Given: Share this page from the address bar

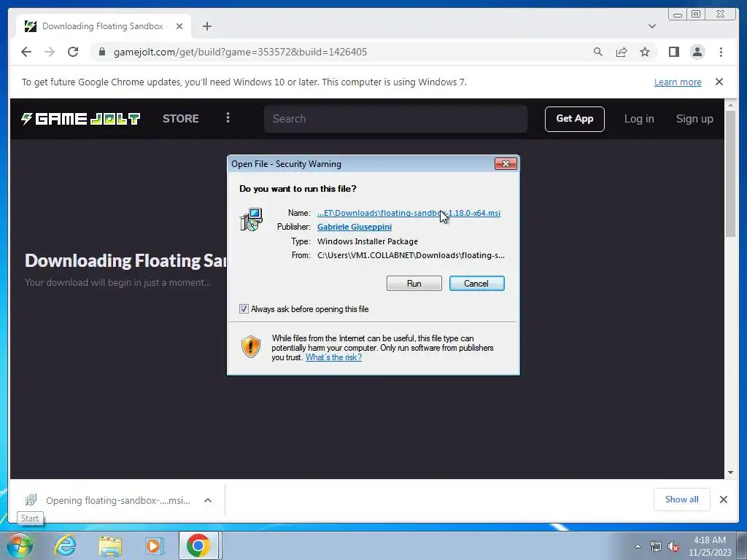Looking at the screenshot, I should click(x=622, y=52).
